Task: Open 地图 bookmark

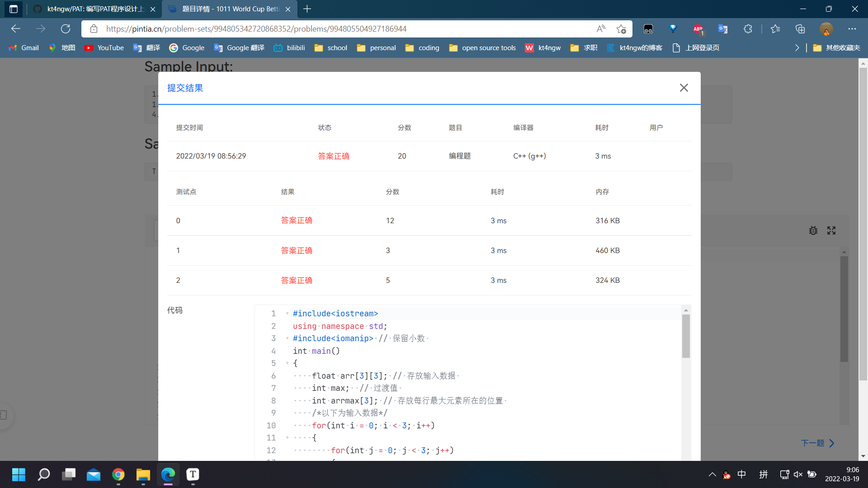Action: (x=62, y=48)
